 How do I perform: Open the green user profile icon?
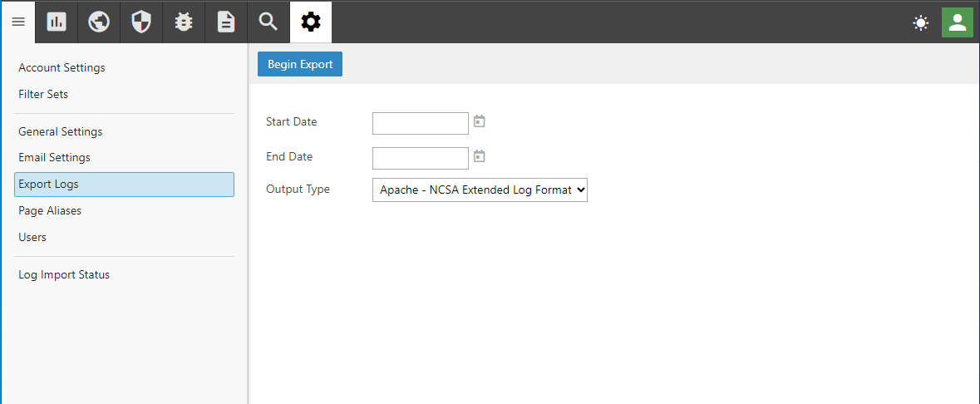pyautogui.click(x=958, y=22)
